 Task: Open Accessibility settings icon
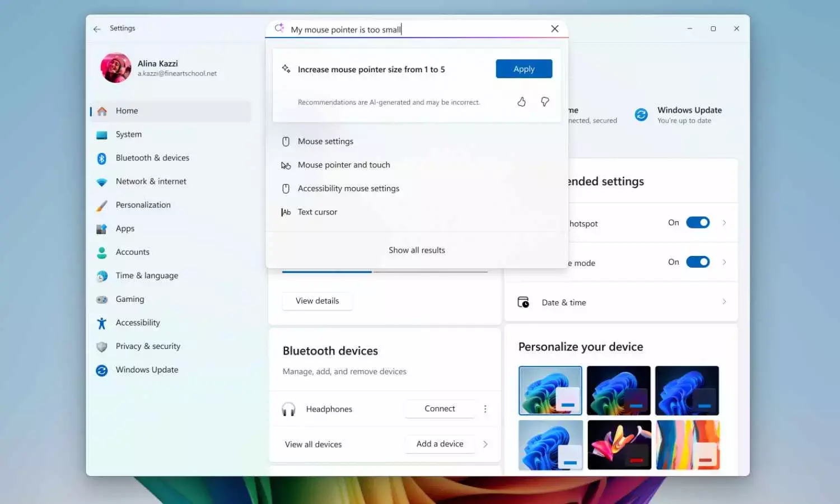coord(101,323)
